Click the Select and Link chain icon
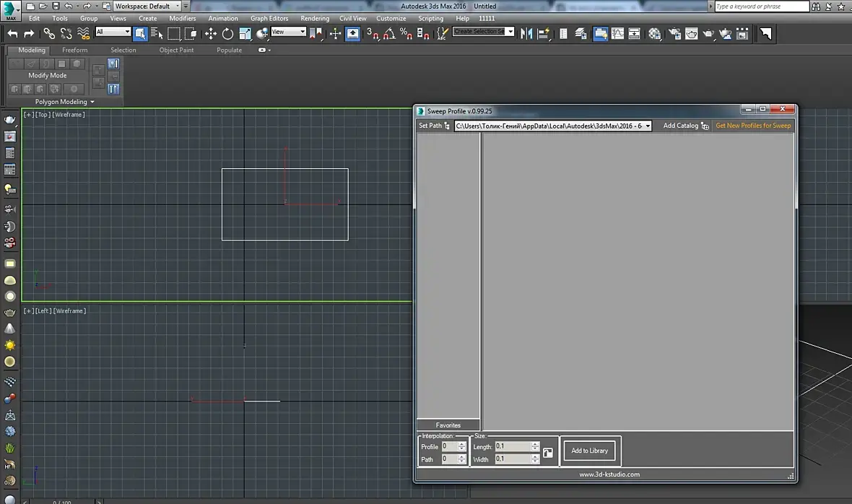Screen dimensions: 852x504 (49, 33)
